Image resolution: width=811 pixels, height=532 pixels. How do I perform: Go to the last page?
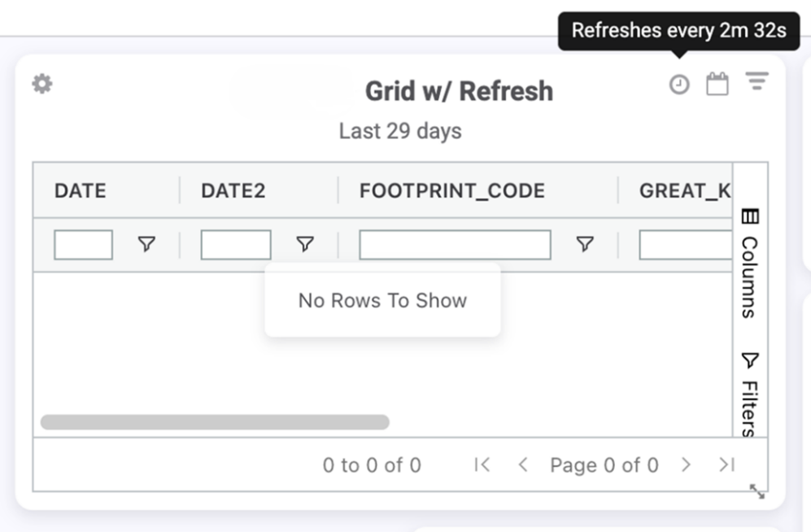click(x=726, y=464)
